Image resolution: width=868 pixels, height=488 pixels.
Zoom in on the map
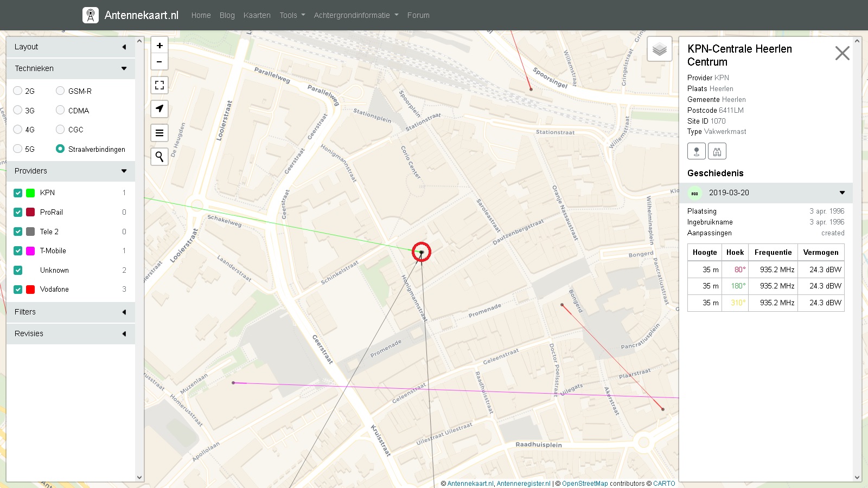[159, 46]
